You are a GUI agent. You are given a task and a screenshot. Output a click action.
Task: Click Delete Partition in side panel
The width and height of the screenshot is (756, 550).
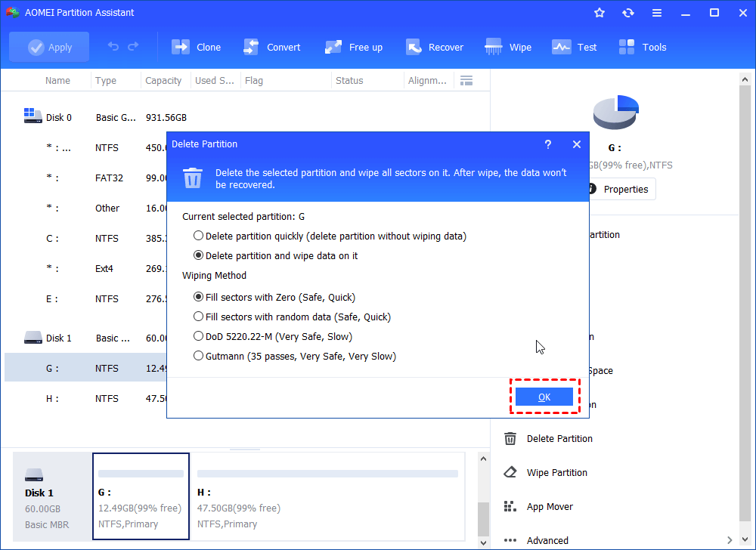[559, 439]
